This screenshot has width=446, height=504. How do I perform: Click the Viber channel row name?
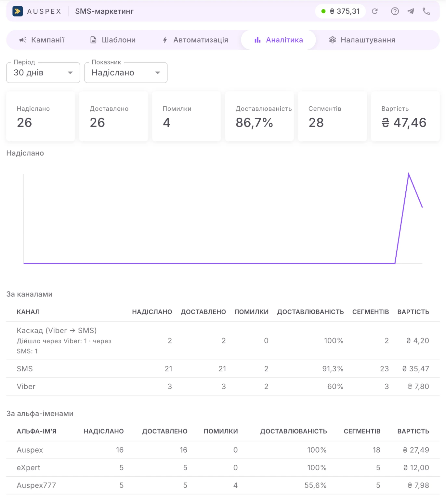click(x=26, y=387)
